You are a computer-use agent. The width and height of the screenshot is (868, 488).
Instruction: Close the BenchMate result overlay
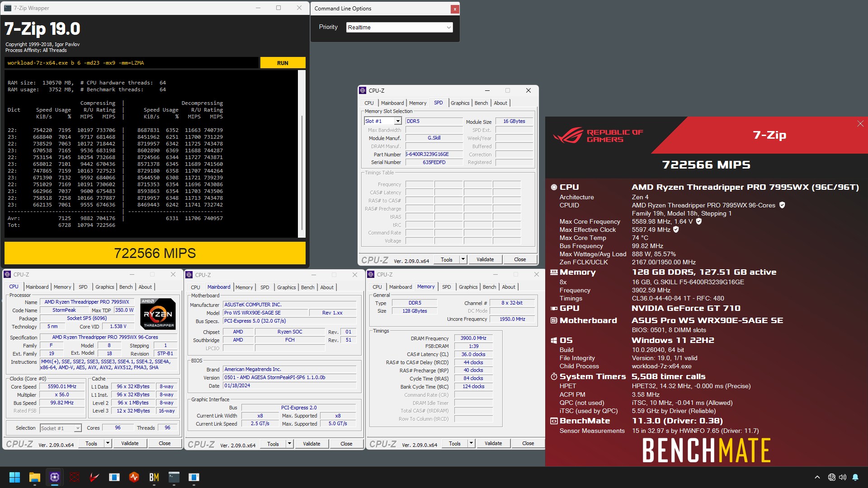click(860, 124)
